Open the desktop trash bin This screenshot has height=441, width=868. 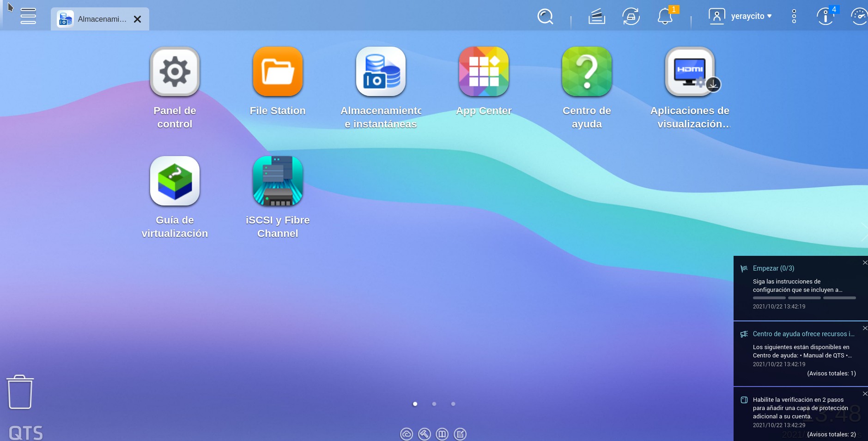(20, 392)
